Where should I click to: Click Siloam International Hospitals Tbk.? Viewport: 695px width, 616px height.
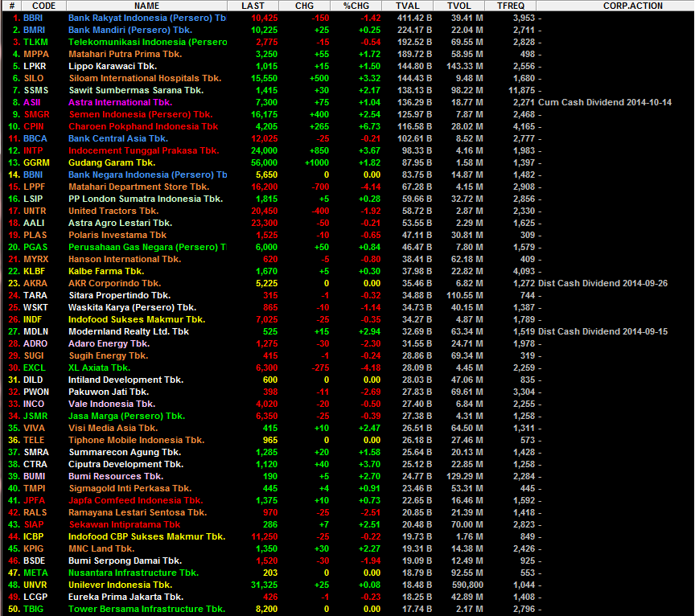pos(145,79)
